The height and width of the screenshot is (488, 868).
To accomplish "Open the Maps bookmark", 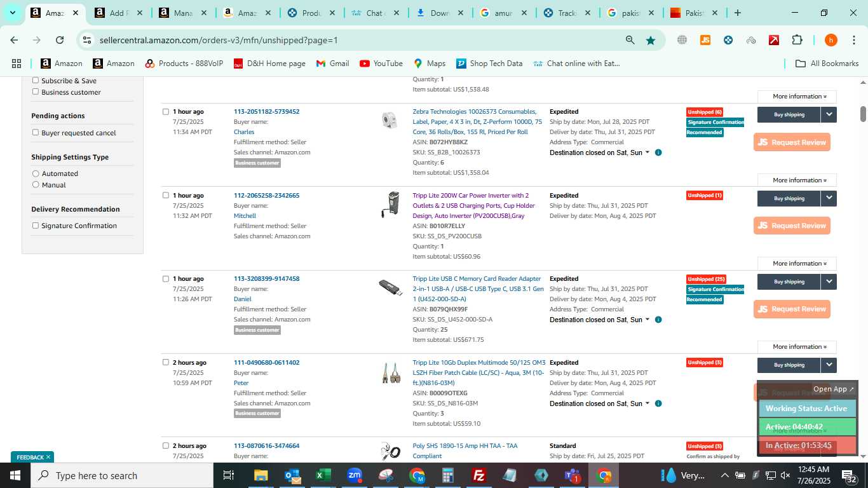I will [430, 64].
